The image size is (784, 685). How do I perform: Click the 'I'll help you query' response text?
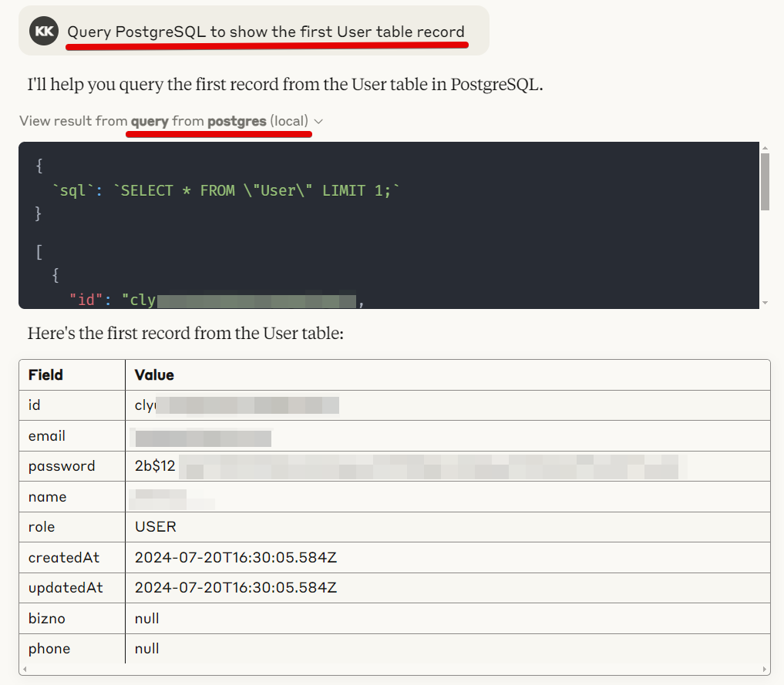[285, 85]
